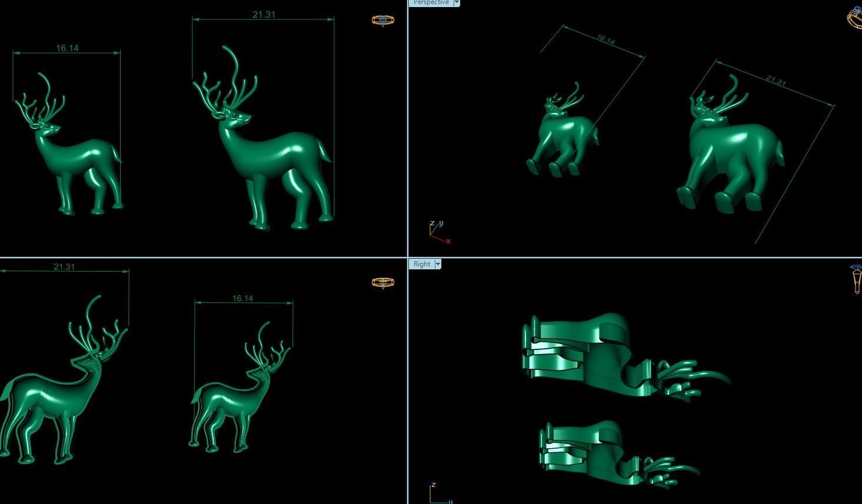Click the Right viewport title label

(x=422, y=264)
